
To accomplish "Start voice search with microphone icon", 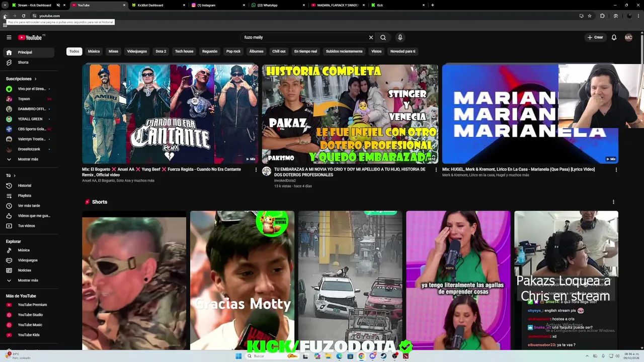I will pyautogui.click(x=400, y=37).
